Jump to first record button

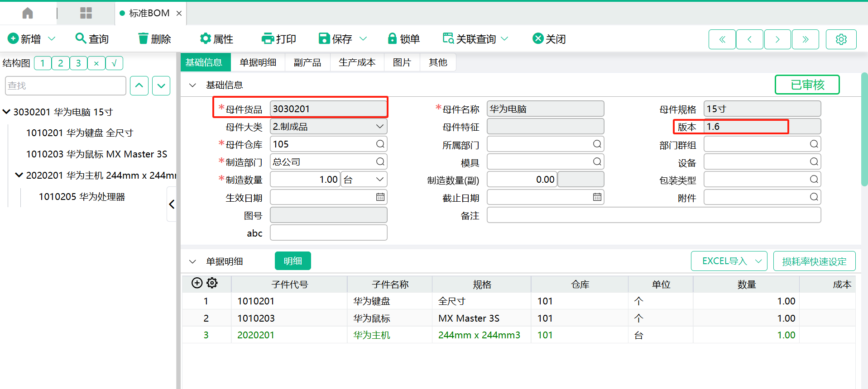click(722, 39)
